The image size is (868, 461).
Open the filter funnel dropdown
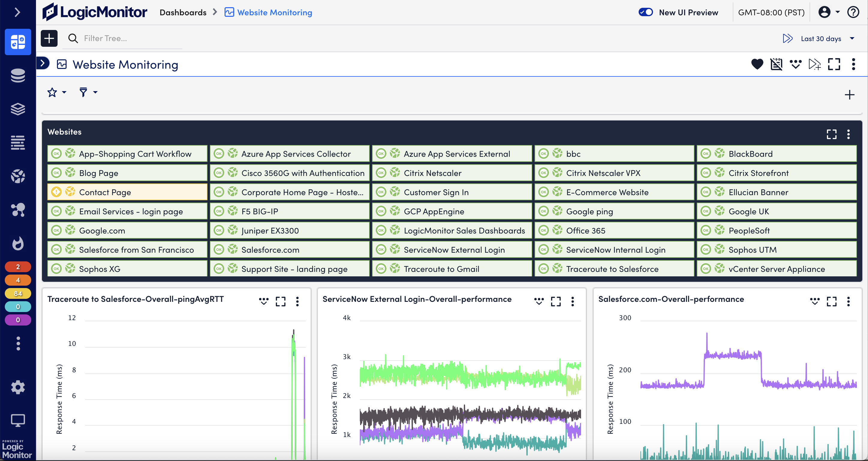tap(87, 92)
